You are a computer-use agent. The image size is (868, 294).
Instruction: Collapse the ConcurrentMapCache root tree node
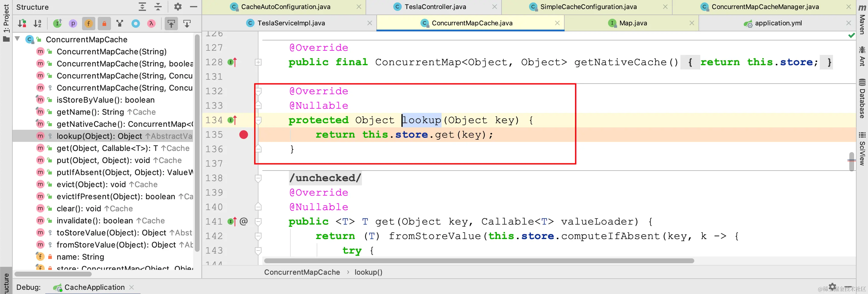[17, 39]
